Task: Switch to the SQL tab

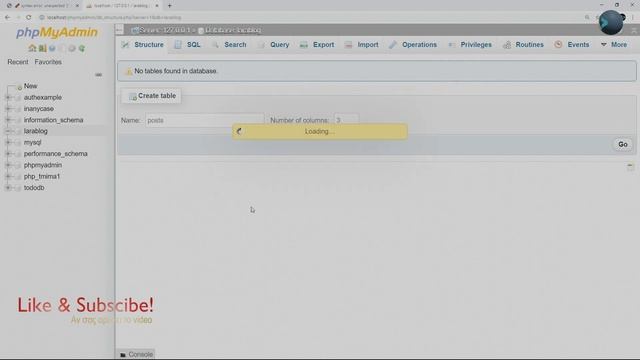Action: [188, 44]
